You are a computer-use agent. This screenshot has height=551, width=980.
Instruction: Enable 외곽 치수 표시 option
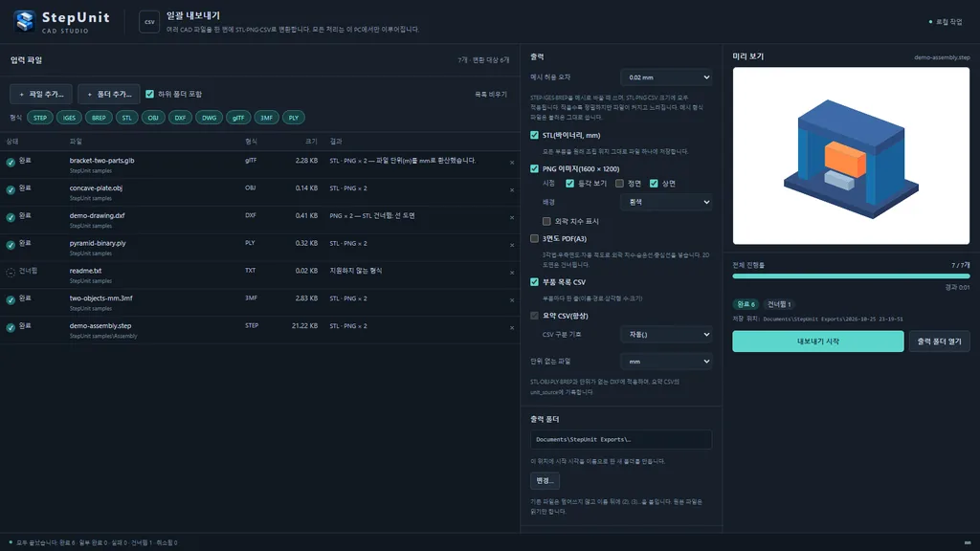(x=546, y=221)
